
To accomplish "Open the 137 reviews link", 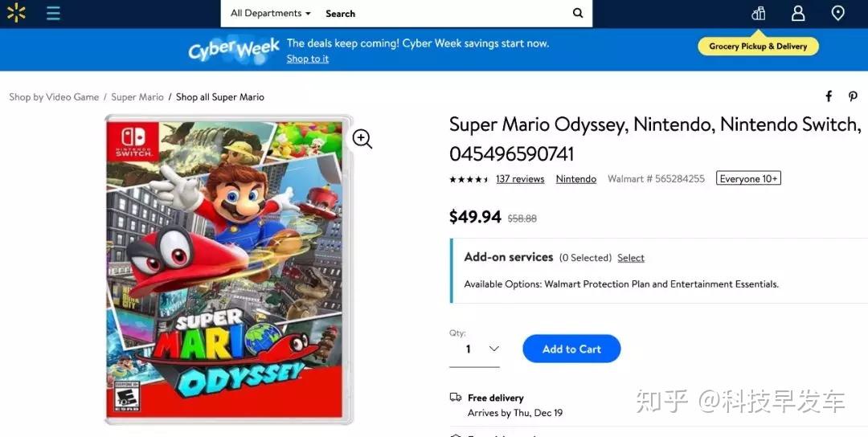I will click(520, 178).
